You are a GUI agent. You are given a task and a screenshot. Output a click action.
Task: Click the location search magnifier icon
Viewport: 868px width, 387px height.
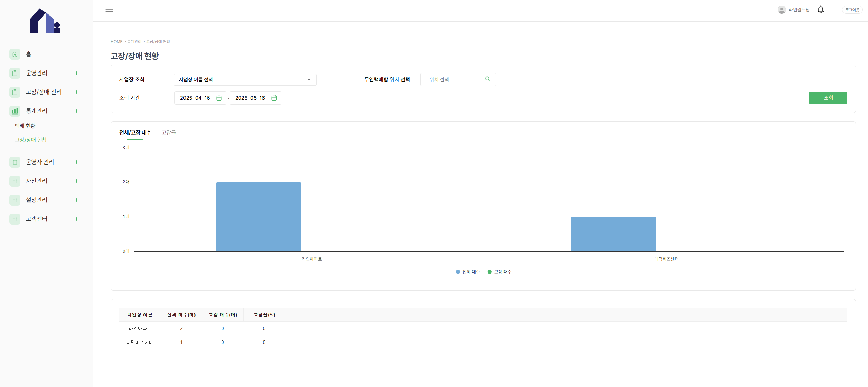click(x=487, y=79)
